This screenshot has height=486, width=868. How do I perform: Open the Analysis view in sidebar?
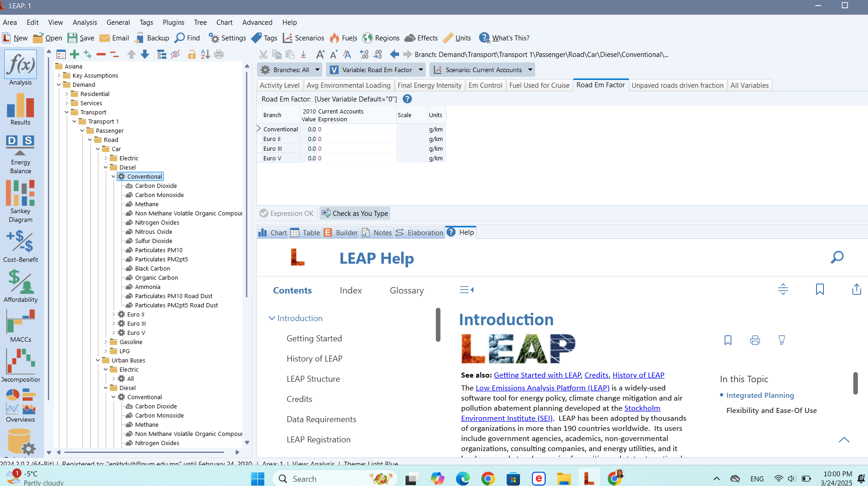[20, 68]
